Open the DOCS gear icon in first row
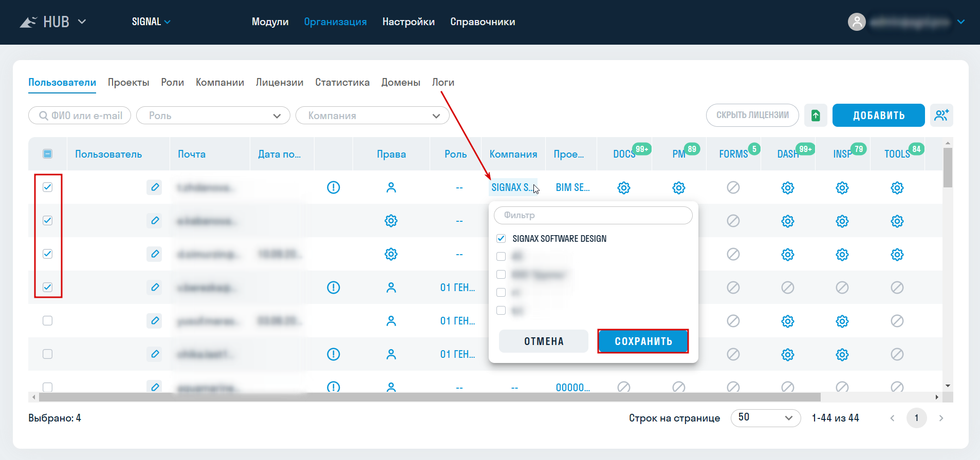The height and width of the screenshot is (460, 980). tap(624, 188)
